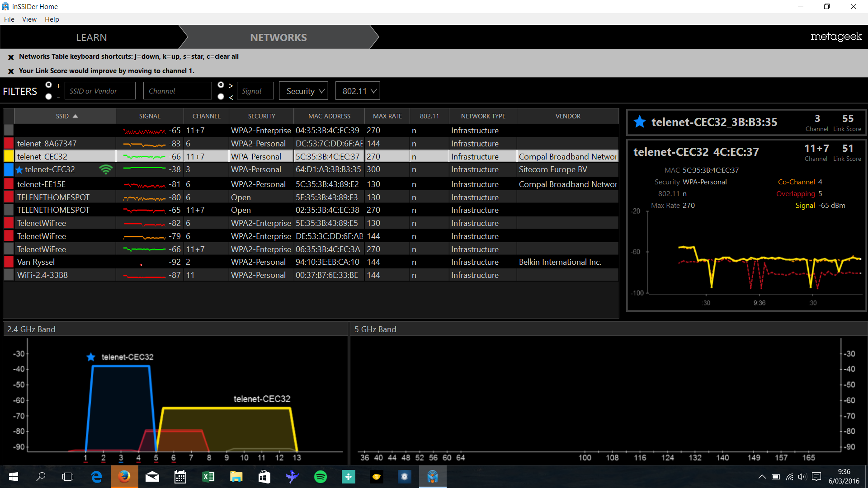Sort the table by SECURITY column
This screenshot has width=868, height=488.
click(x=261, y=116)
